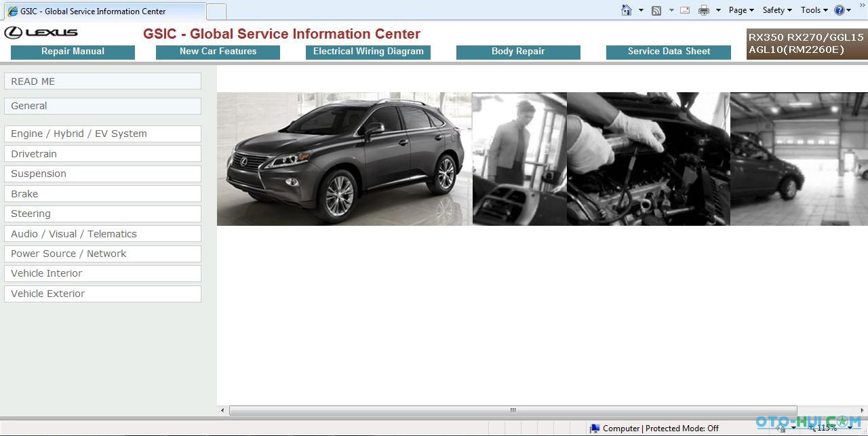Viewport: 868px width, 436px height.
Task: Open the Electrical Wiring Diagram section
Action: coord(368,52)
